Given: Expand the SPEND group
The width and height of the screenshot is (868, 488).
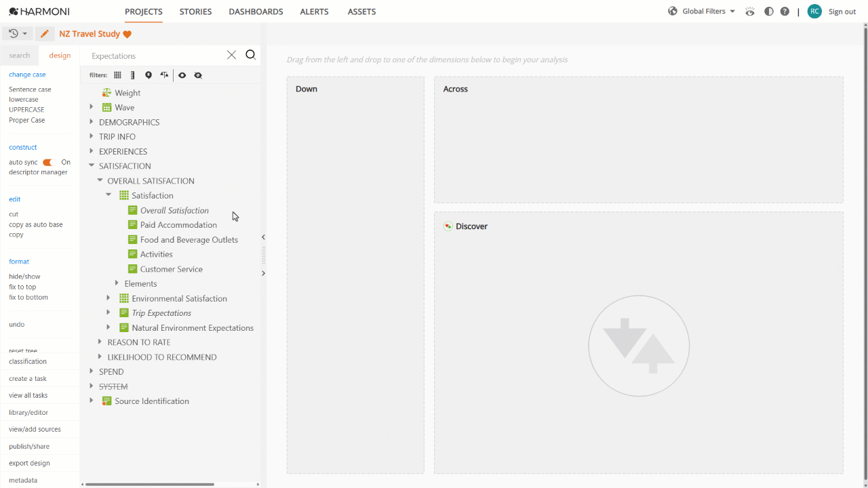Looking at the screenshot, I should [x=92, y=371].
